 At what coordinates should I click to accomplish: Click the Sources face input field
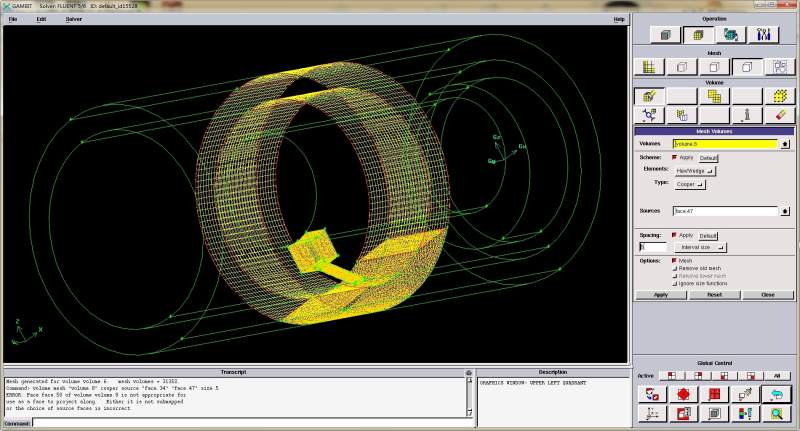click(x=724, y=211)
